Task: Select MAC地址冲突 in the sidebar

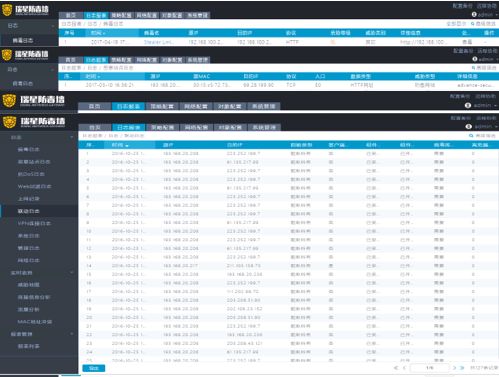Action: point(35,322)
